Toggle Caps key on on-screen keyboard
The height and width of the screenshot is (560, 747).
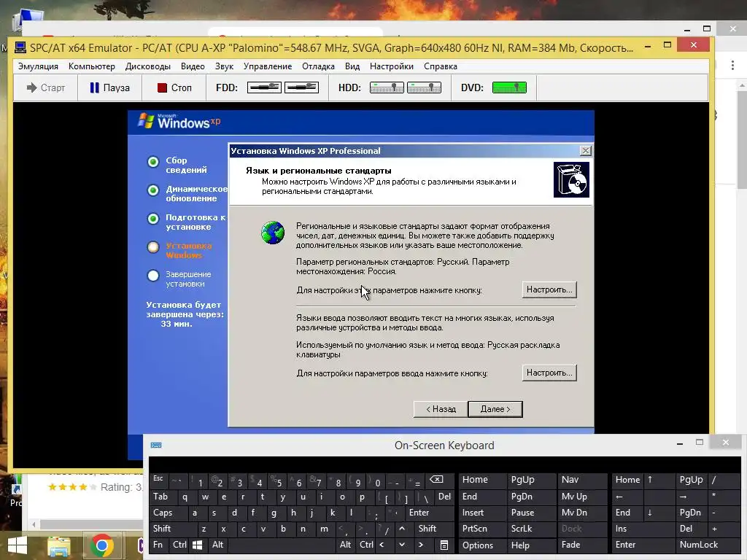(168, 513)
